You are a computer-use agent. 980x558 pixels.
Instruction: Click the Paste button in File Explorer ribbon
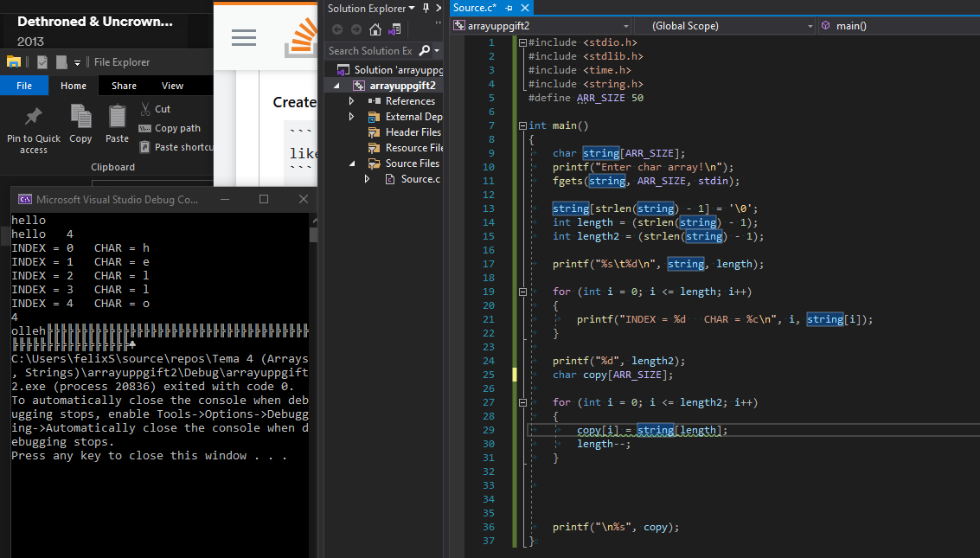117,124
